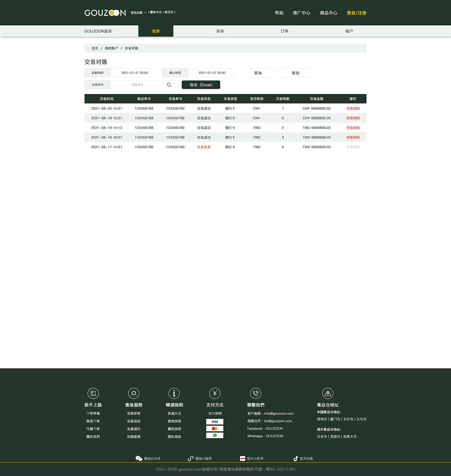Screen dimensions: 451x476
Task: Click the 下單準備 footer link
Action: [x=93, y=413]
